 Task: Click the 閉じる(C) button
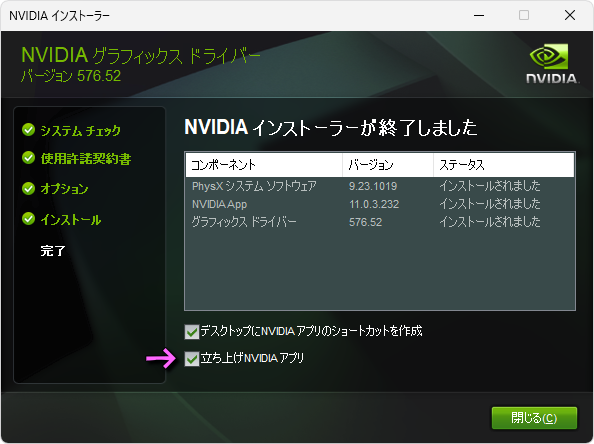[534, 418]
